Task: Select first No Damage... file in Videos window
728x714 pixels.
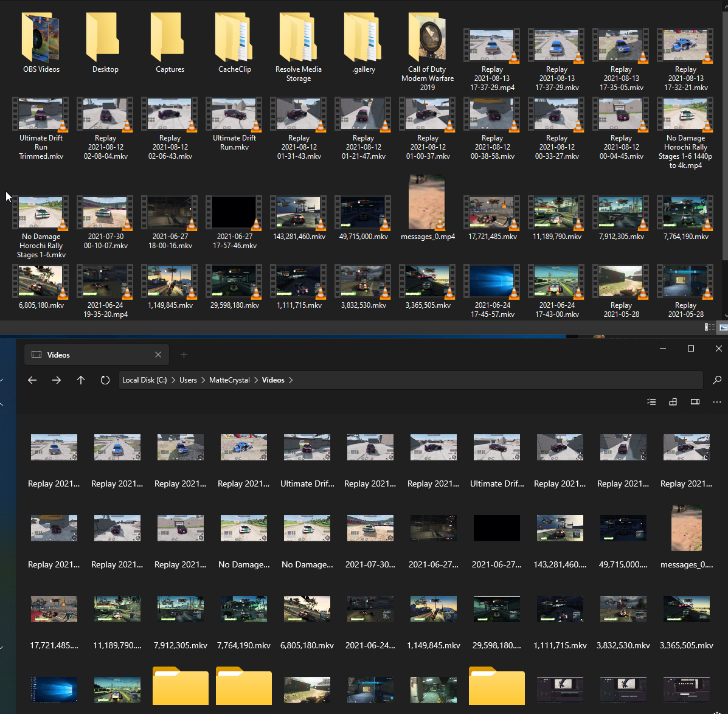Action: (x=244, y=541)
